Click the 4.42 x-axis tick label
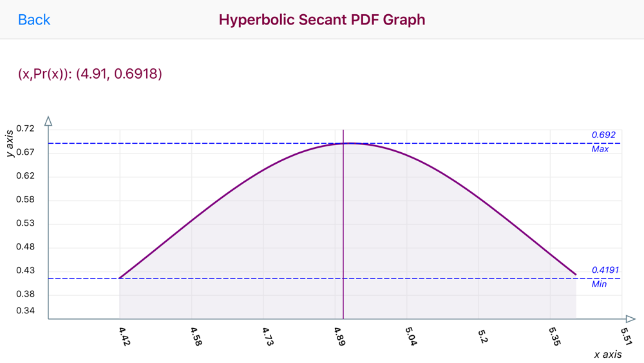 click(x=124, y=337)
